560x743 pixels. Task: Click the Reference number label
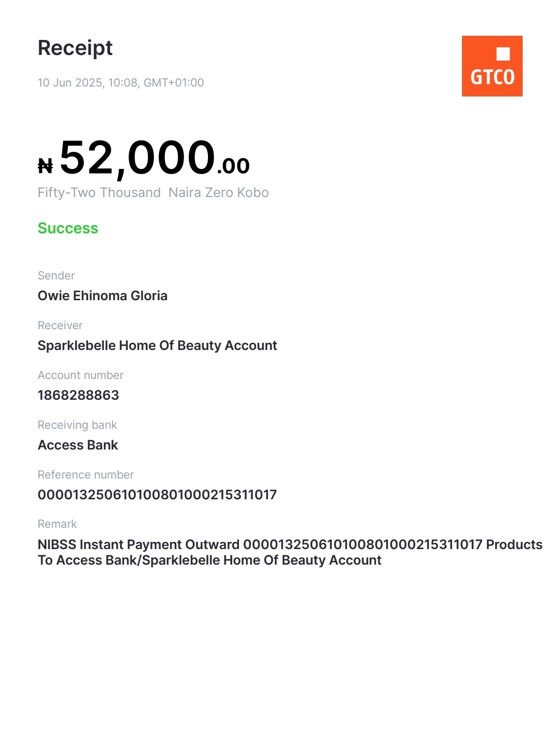point(86,475)
